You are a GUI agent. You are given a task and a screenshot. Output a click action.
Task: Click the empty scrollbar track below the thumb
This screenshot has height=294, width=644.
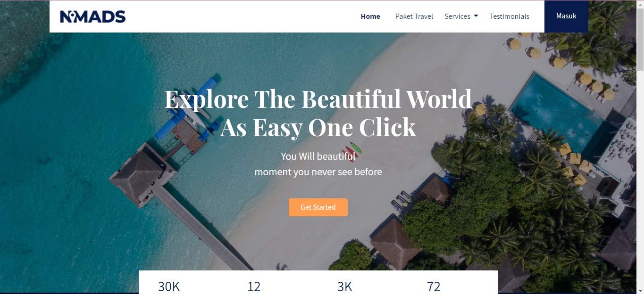(640, 179)
